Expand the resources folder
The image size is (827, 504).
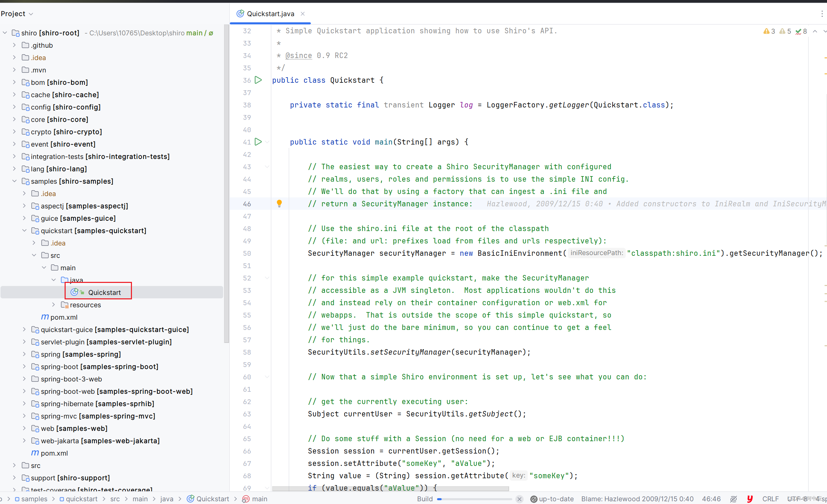[54, 305]
